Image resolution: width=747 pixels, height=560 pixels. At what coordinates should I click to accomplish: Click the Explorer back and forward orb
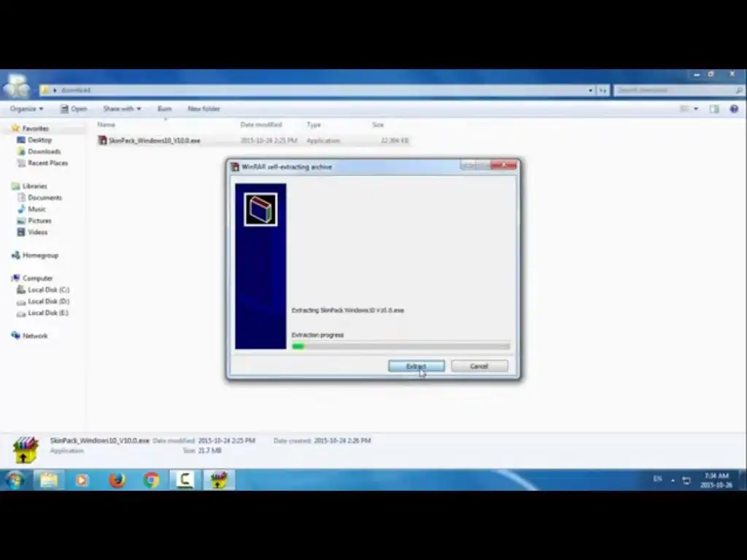(x=17, y=87)
